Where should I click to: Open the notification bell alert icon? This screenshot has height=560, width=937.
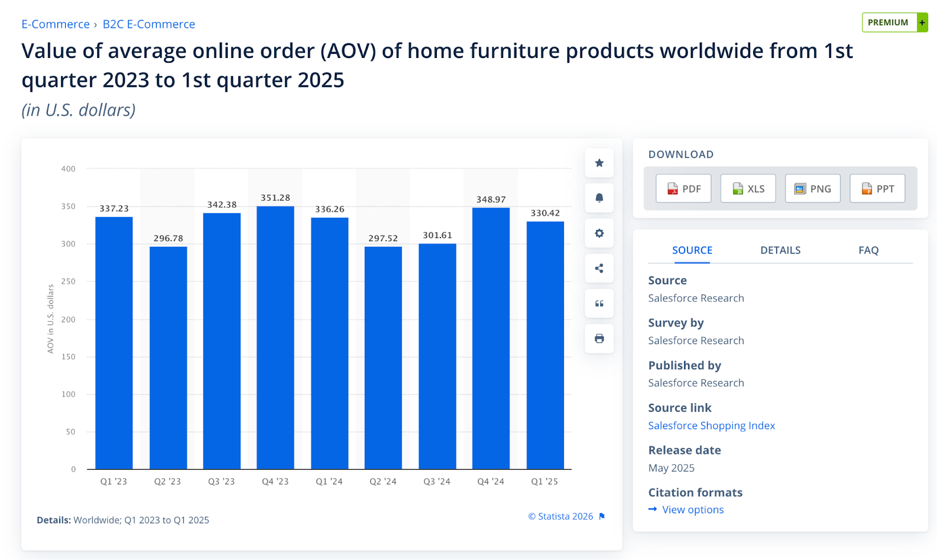[x=599, y=198]
